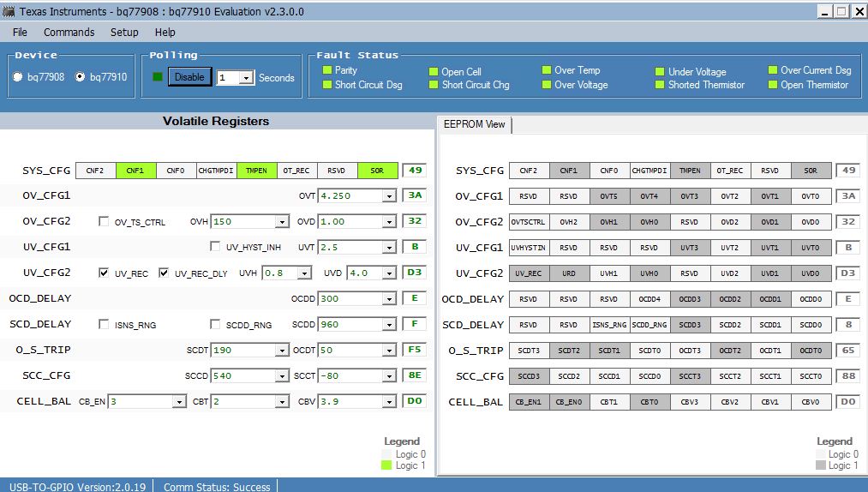
Task: Toggle the OV_TS_CTRL checkbox
Action: click(x=104, y=221)
